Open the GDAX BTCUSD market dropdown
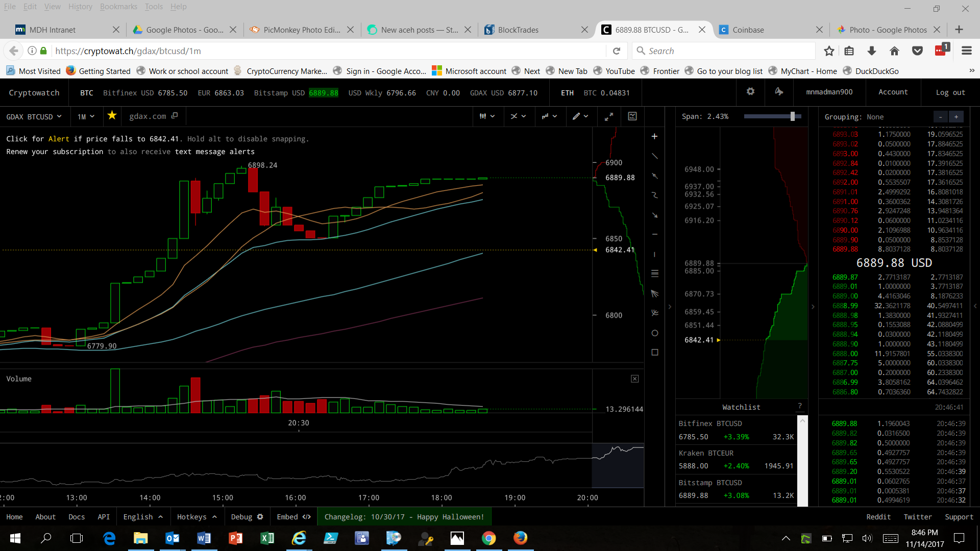 point(34,117)
